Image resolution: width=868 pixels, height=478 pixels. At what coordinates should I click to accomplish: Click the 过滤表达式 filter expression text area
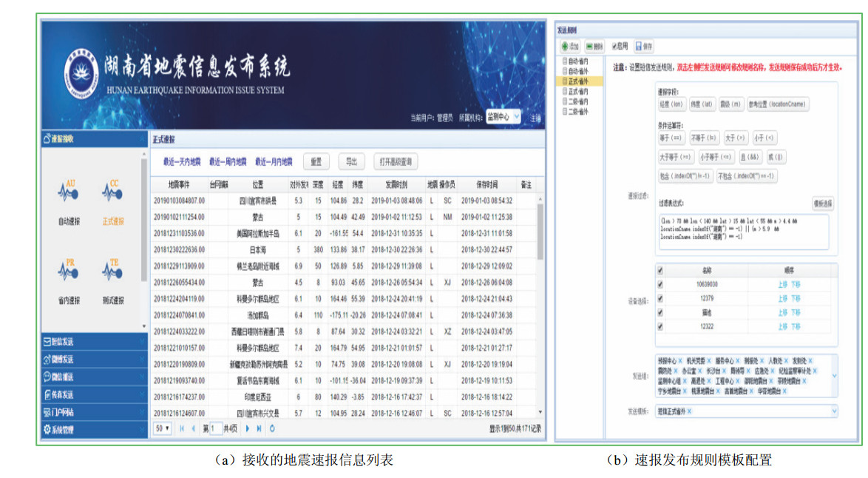[743, 232]
